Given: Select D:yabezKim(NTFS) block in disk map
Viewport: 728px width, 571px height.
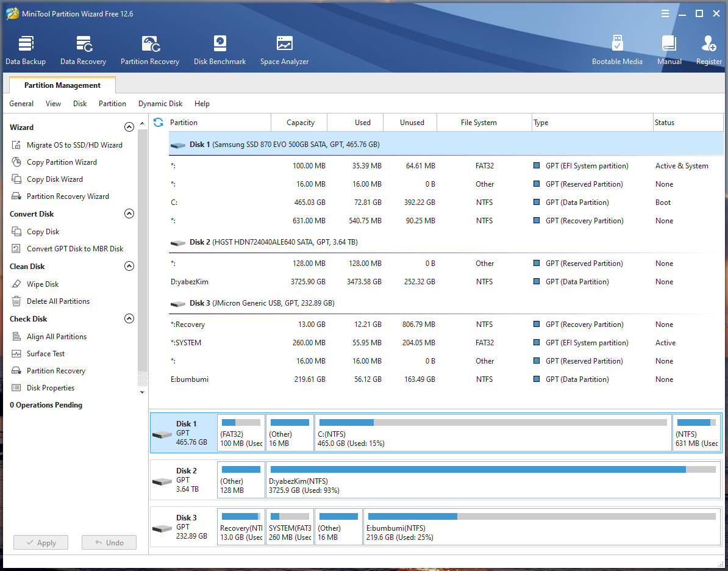Looking at the screenshot, I should (493, 480).
